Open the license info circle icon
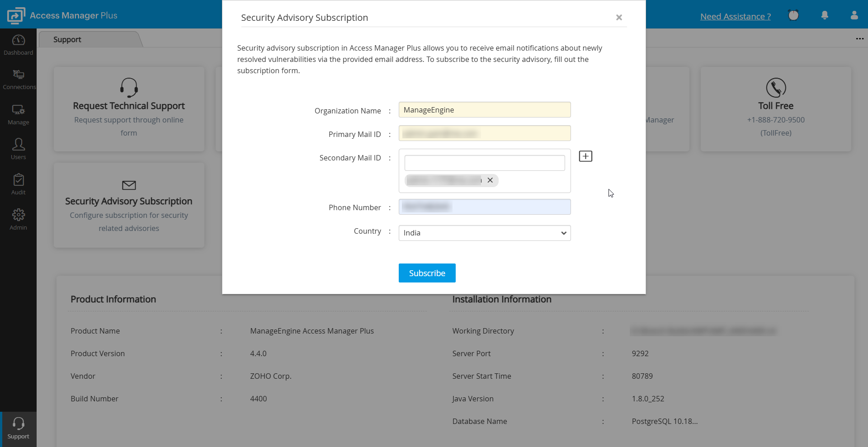The image size is (868, 447). pos(794,15)
